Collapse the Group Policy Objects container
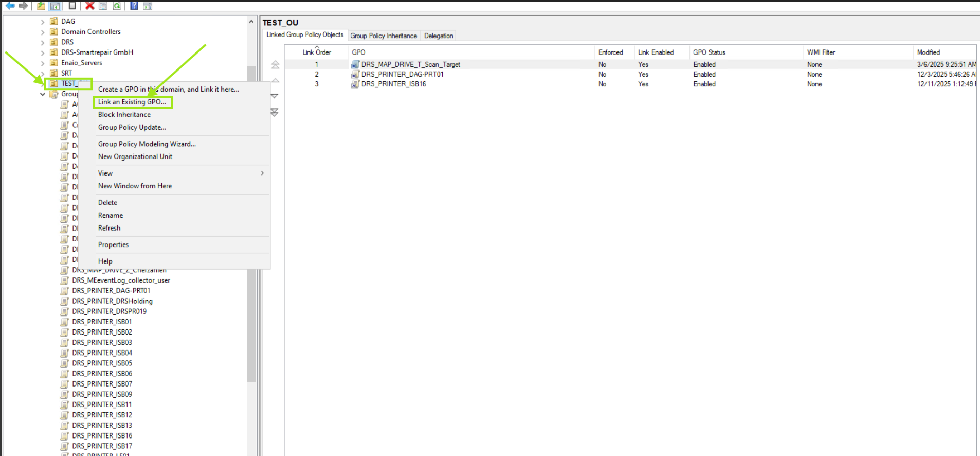 [43, 94]
